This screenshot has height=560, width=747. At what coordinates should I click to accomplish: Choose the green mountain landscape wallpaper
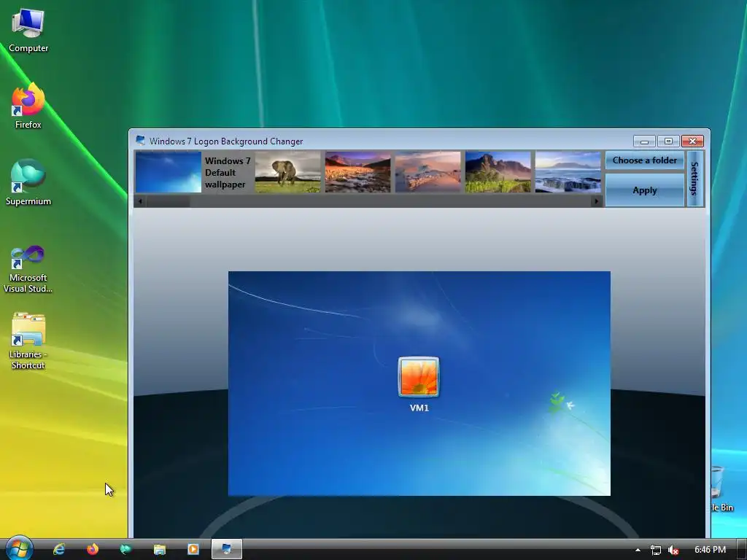(498, 172)
